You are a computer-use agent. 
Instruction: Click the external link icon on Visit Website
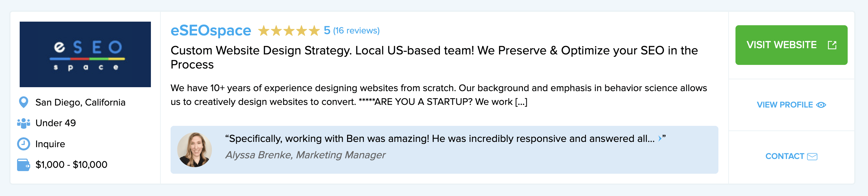(832, 45)
